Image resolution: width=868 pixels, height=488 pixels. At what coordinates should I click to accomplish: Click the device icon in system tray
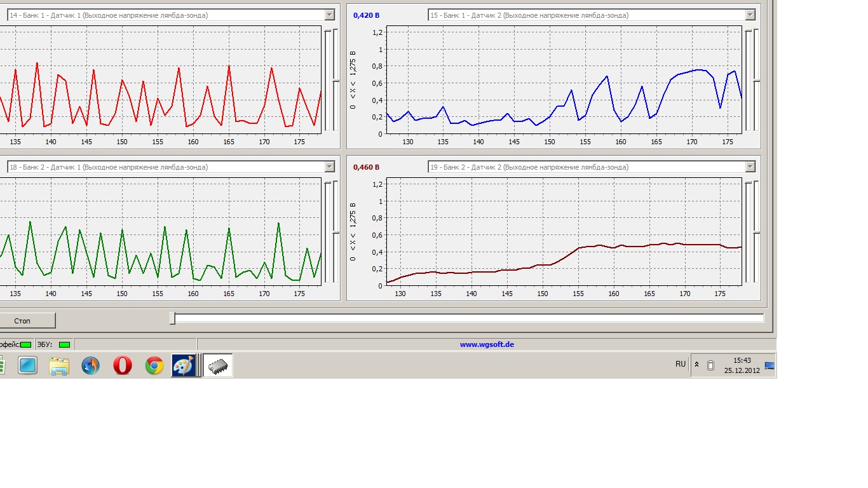pyautogui.click(x=710, y=365)
